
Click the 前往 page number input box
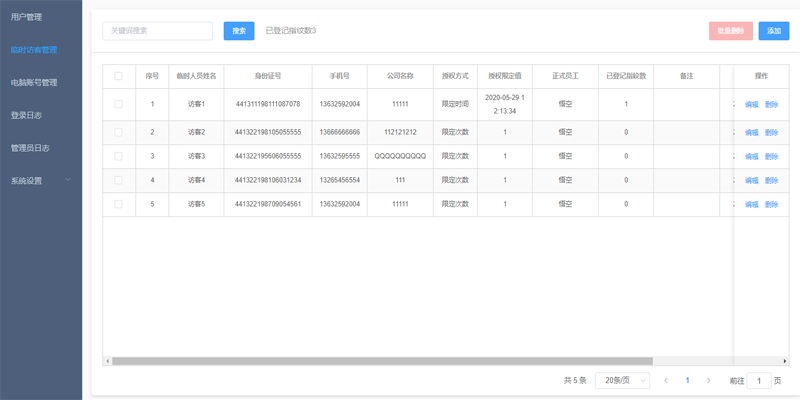pos(760,381)
